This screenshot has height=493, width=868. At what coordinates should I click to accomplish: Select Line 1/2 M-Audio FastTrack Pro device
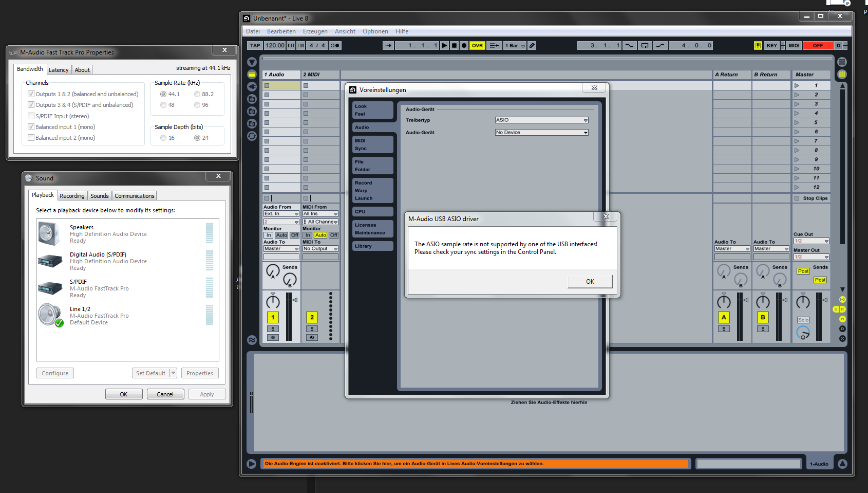(127, 316)
